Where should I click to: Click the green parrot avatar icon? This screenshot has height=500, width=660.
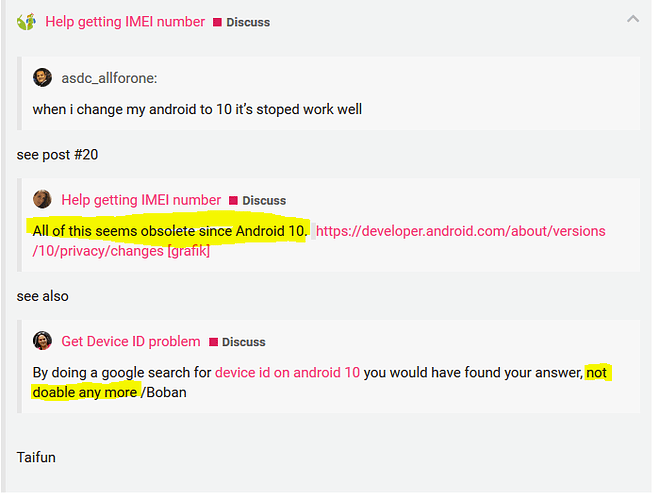(x=27, y=22)
